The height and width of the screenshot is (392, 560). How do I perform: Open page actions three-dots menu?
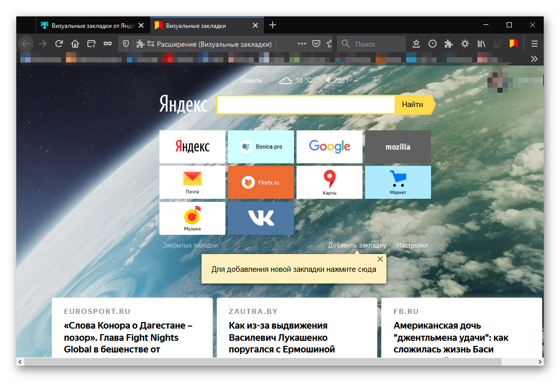coord(302,44)
